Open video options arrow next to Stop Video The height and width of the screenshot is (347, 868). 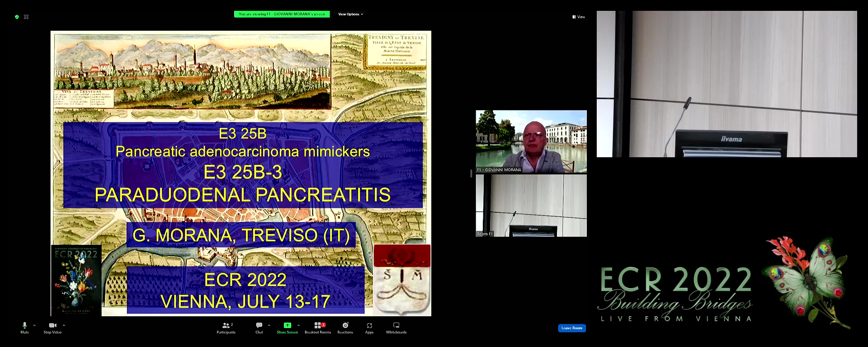pyautogui.click(x=64, y=325)
